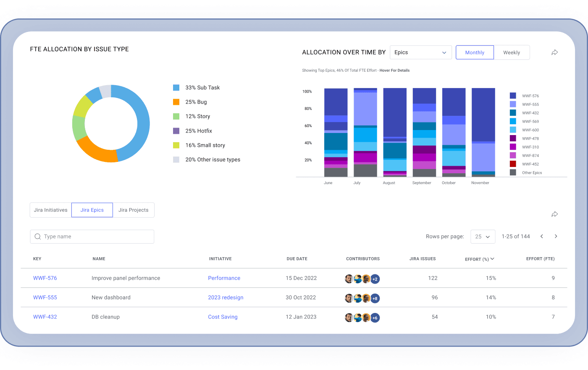Click the search magnifier icon
Viewport: 588px width, 370px height.
[38, 237]
